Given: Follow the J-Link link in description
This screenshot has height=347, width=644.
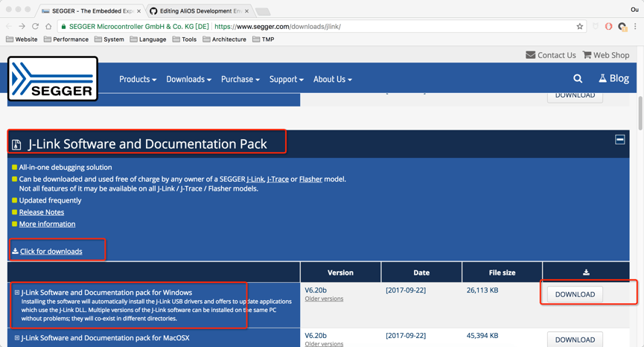Looking at the screenshot, I should [255, 179].
